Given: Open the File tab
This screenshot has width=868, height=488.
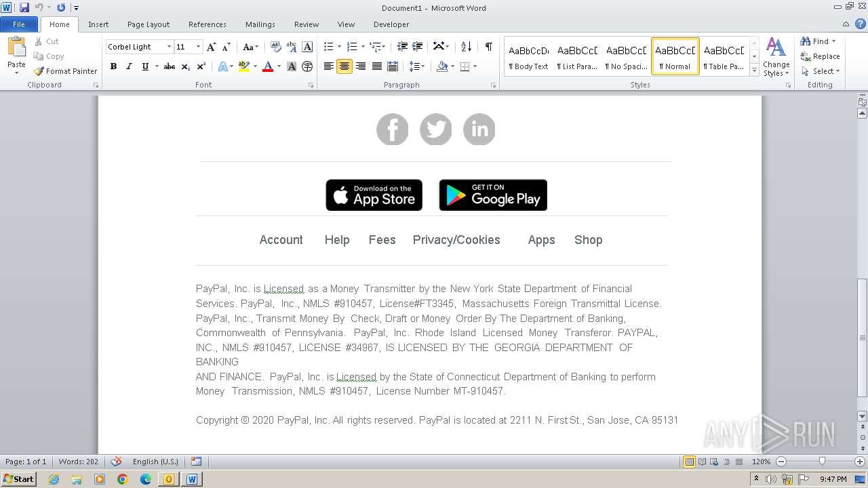Looking at the screenshot, I should (19, 24).
